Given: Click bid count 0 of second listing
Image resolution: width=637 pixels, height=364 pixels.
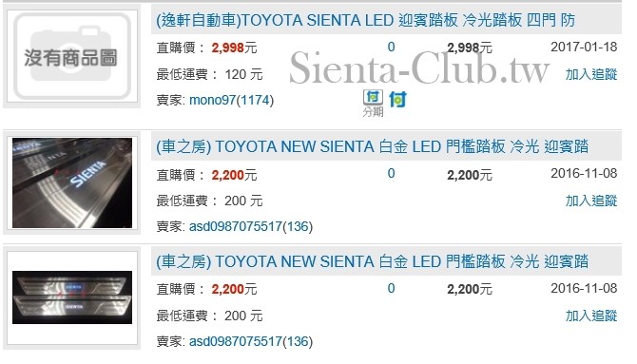Looking at the screenshot, I should tap(391, 174).
